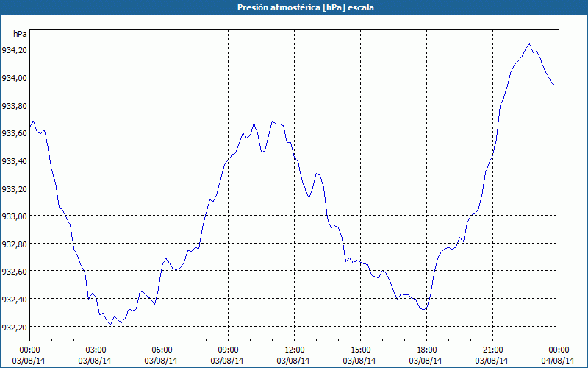Screen dimensions: 588x368
Task: Select the 03/08/14 date under 21:00
Action: point(492,361)
